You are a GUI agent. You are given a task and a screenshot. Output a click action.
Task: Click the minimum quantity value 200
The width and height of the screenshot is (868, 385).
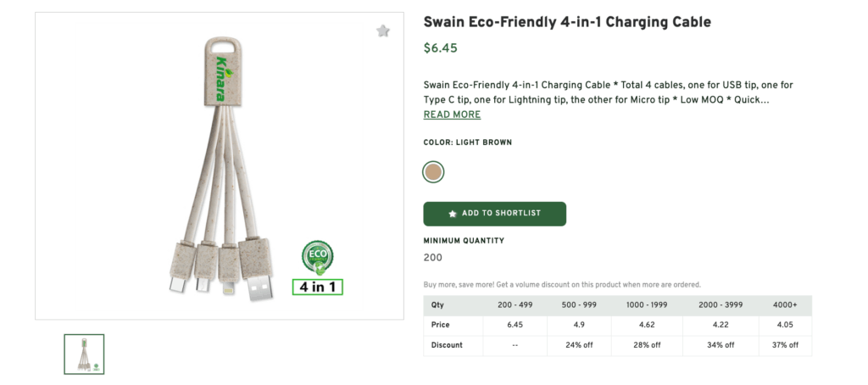[x=432, y=258]
